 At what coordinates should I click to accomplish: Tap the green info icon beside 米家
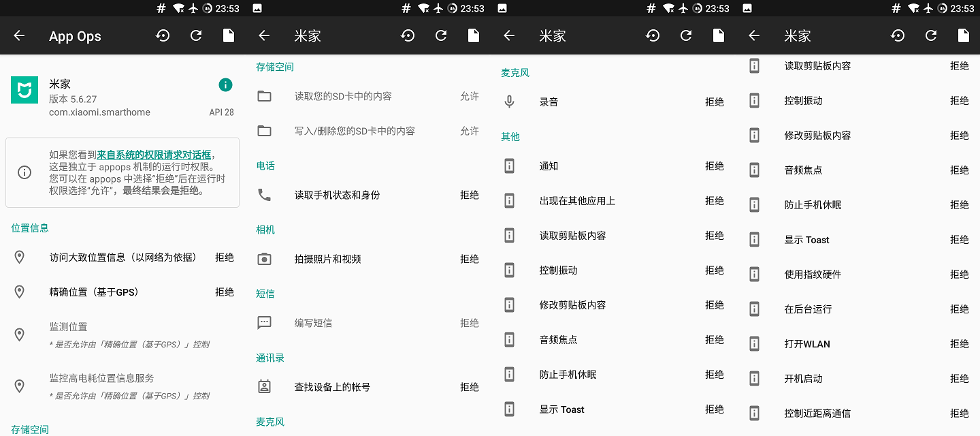click(225, 84)
